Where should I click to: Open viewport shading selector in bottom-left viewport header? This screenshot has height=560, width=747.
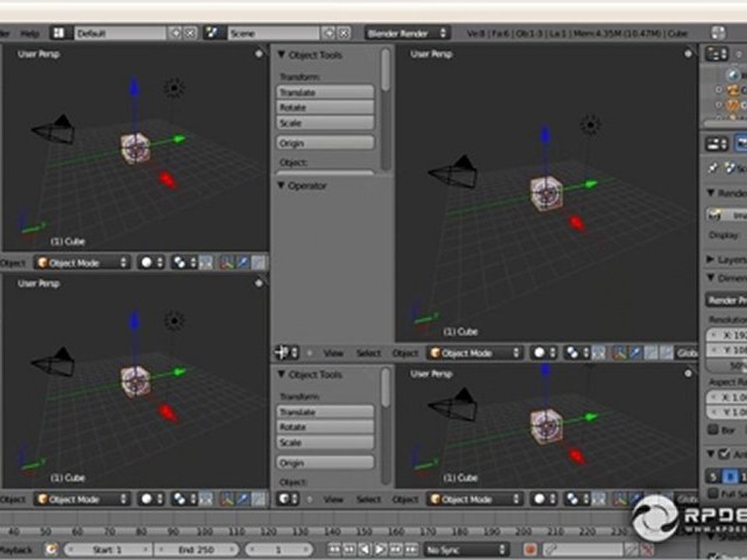point(151,499)
